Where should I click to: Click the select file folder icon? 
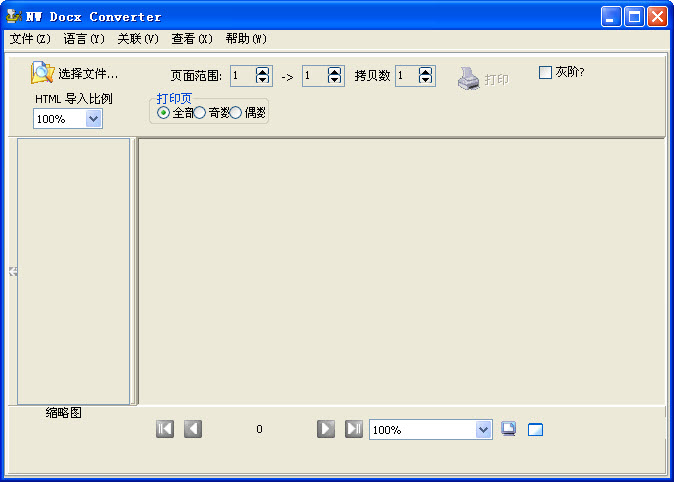(x=42, y=73)
